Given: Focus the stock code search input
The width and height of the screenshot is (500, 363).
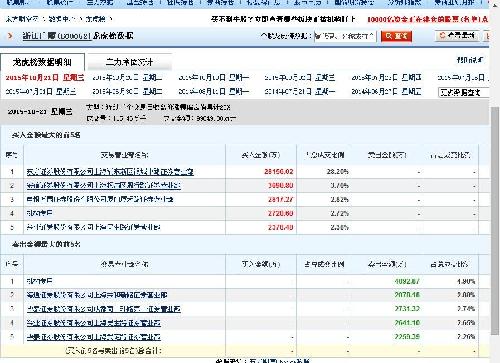Looking at the screenshot, I should 345,36.
